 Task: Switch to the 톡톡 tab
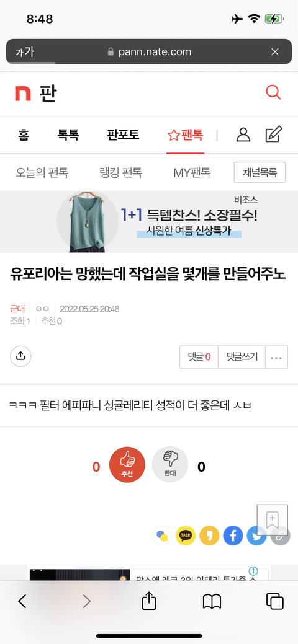[68, 135]
